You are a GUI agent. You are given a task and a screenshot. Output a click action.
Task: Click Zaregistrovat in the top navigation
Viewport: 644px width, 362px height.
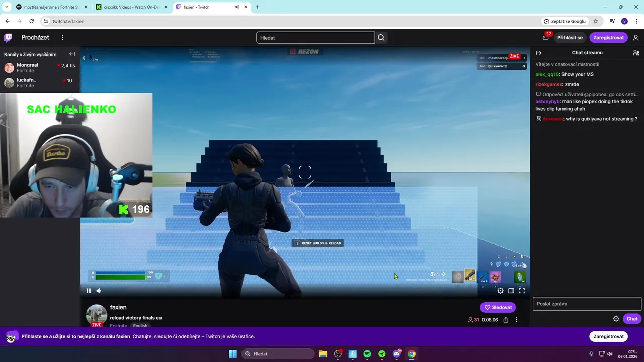608,38
